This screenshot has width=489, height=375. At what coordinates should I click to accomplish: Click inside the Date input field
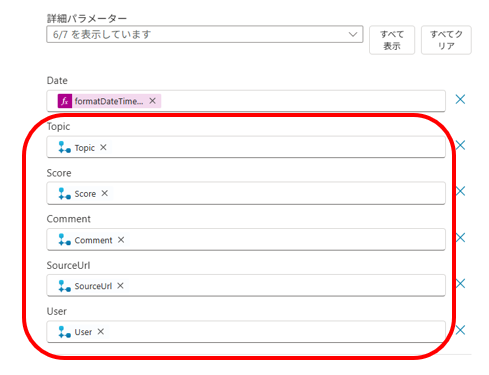coord(246,101)
